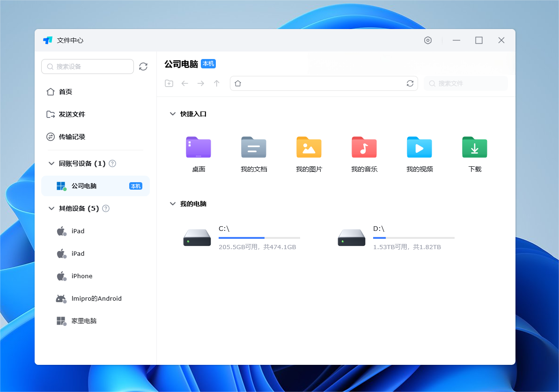Select the lmipro的Android device
559x392 pixels.
pos(96,298)
